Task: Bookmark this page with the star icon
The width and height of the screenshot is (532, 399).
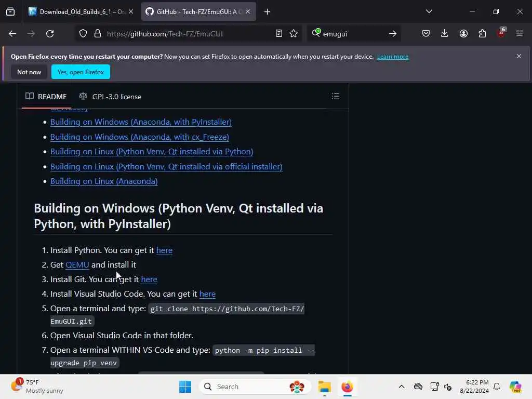Action: coord(294,34)
